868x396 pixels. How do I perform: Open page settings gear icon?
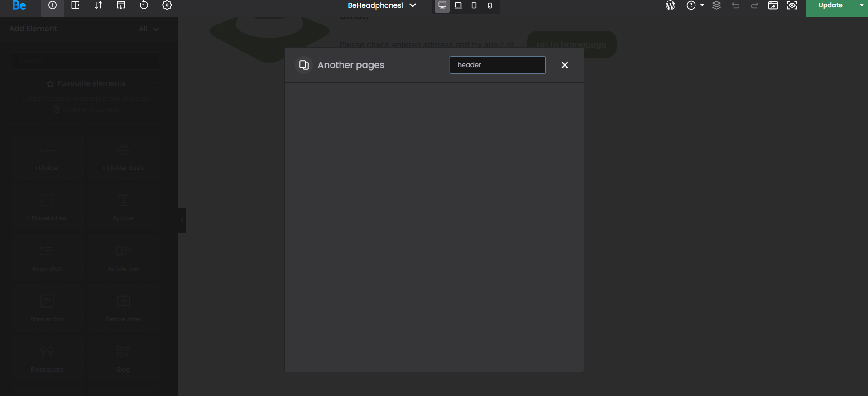(x=167, y=5)
